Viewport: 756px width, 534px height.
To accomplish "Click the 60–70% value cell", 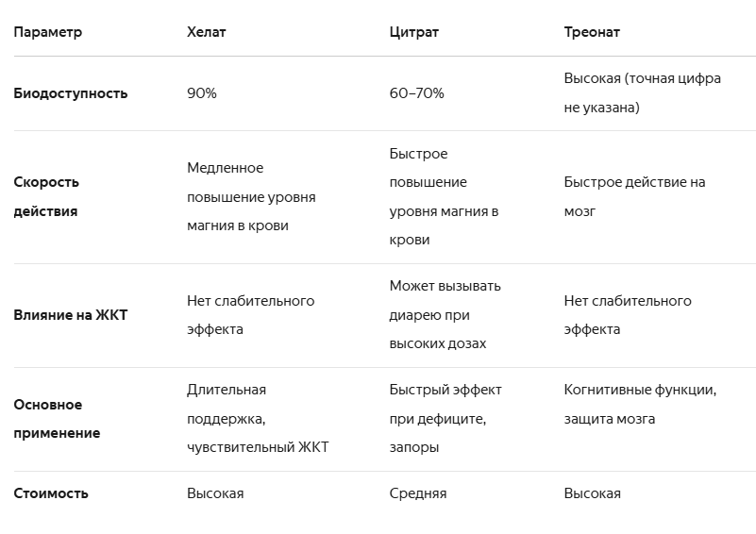I will [x=416, y=93].
